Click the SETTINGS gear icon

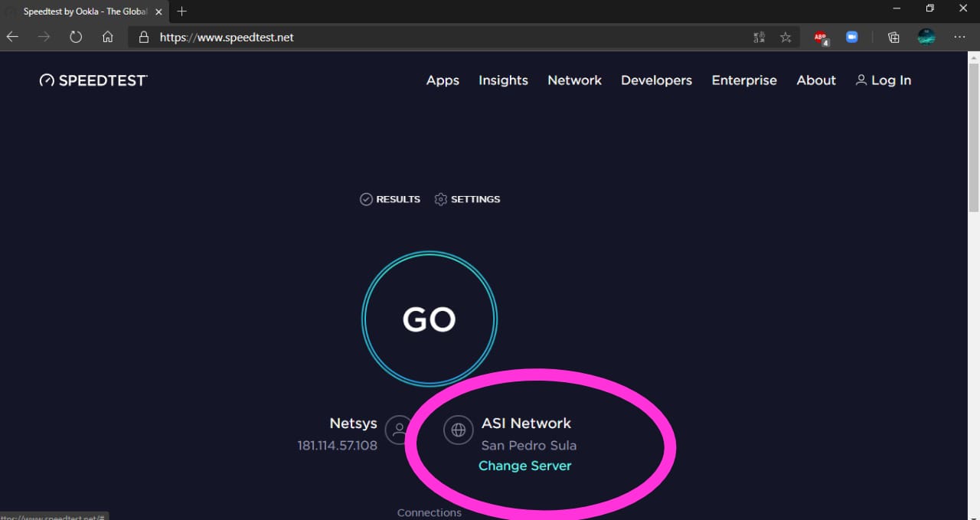point(440,199)
